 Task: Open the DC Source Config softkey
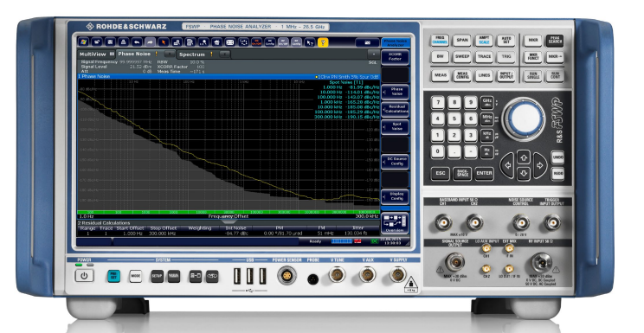click(x=395, y=161)
